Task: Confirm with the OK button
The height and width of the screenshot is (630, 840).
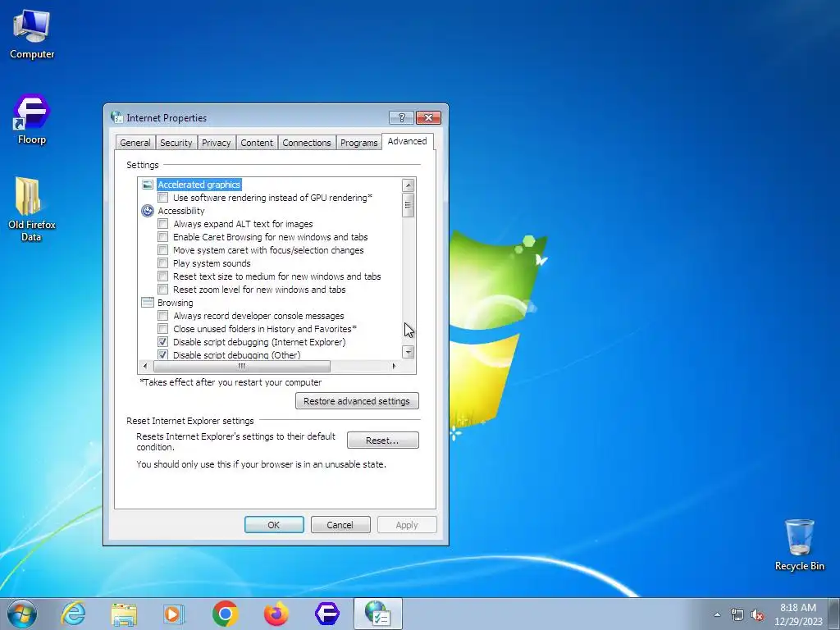Action: 274,525
